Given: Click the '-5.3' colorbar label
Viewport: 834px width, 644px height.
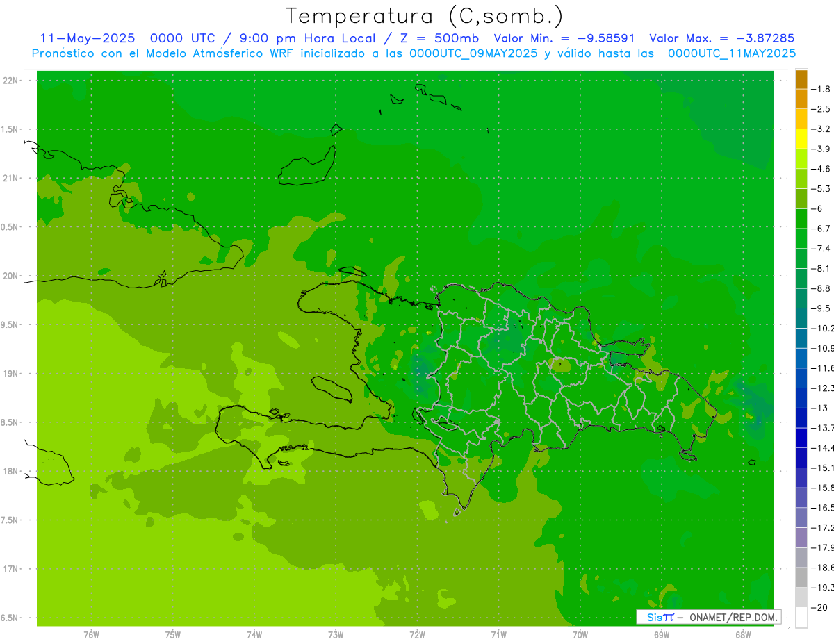Looking at the screenshot, I should point(821,189).
